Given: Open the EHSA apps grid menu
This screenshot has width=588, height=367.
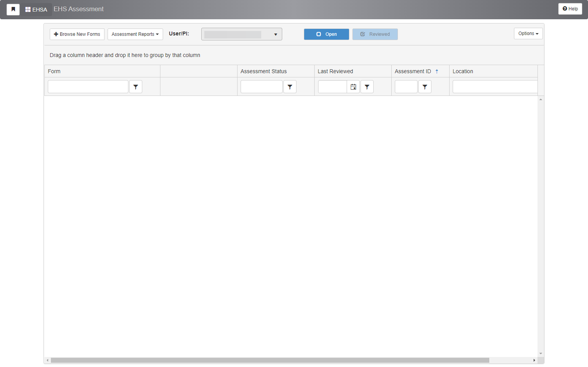Looking at the screenshot, I should click(36, 9).
